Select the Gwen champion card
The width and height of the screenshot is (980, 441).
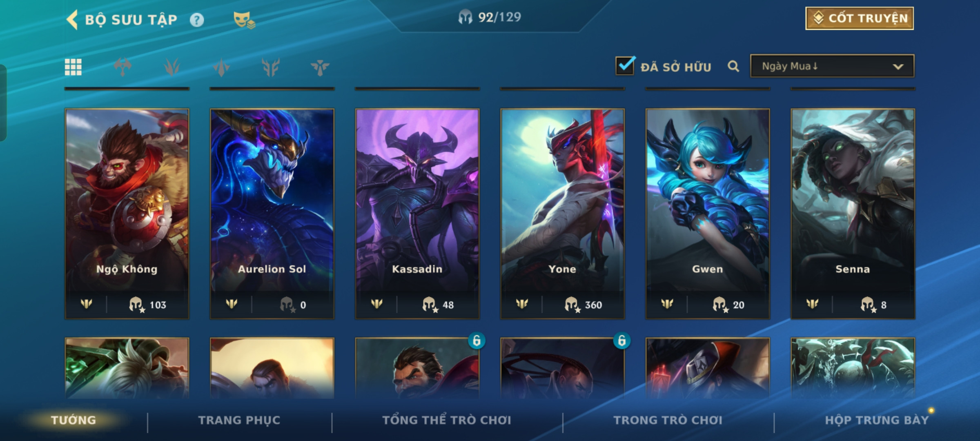tap(708, 214)
